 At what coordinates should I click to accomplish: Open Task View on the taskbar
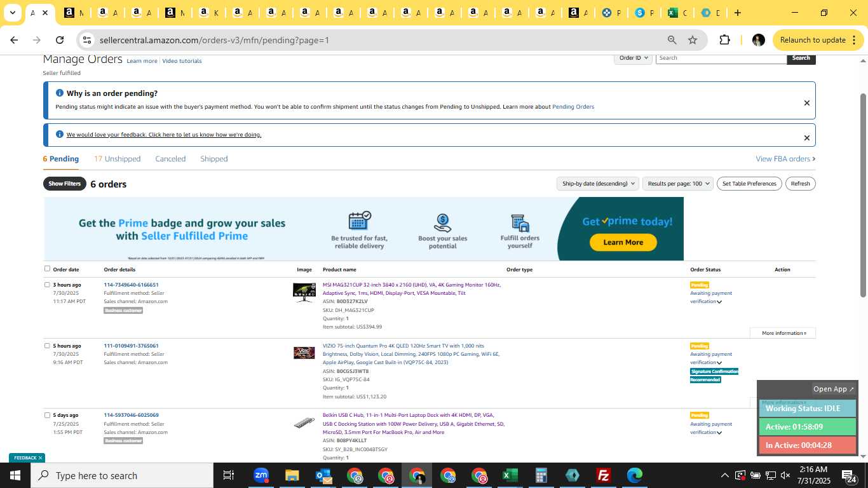pos(229,475)
